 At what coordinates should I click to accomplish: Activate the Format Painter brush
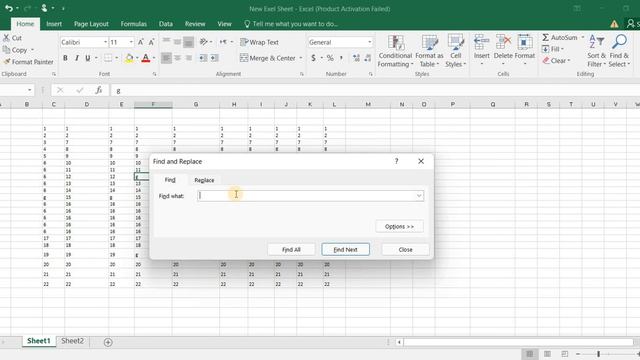pyautogui.click(x=7, y=62)
